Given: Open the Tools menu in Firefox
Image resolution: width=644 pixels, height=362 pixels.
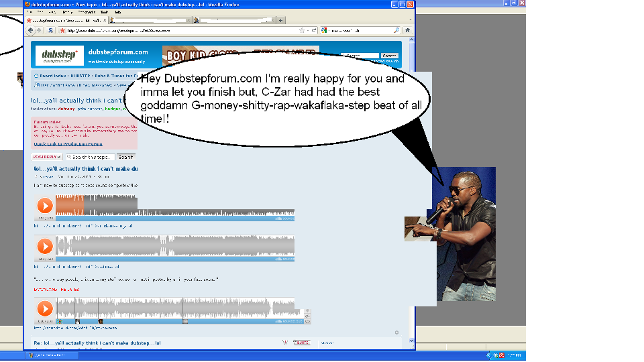Looking at the screenshot, I should tap(105, 12).
